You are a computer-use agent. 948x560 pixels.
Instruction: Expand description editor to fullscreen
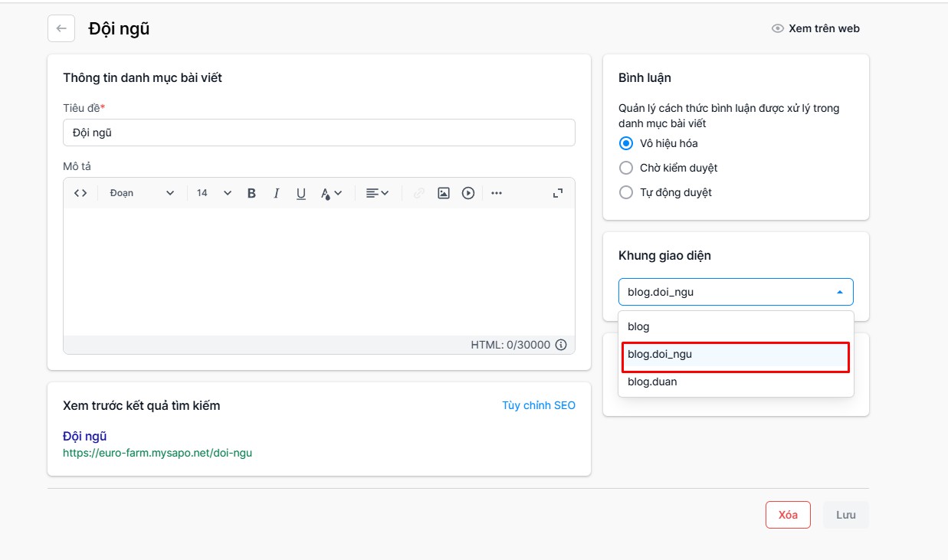[558, 193]
